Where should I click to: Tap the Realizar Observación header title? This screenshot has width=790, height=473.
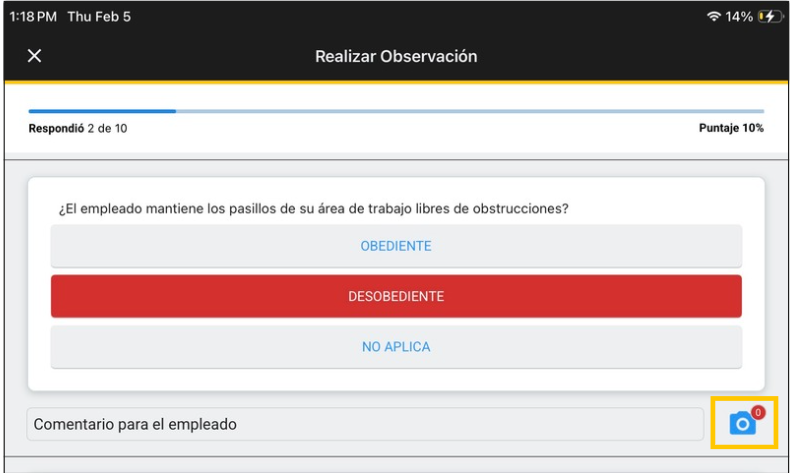(396, 56)
